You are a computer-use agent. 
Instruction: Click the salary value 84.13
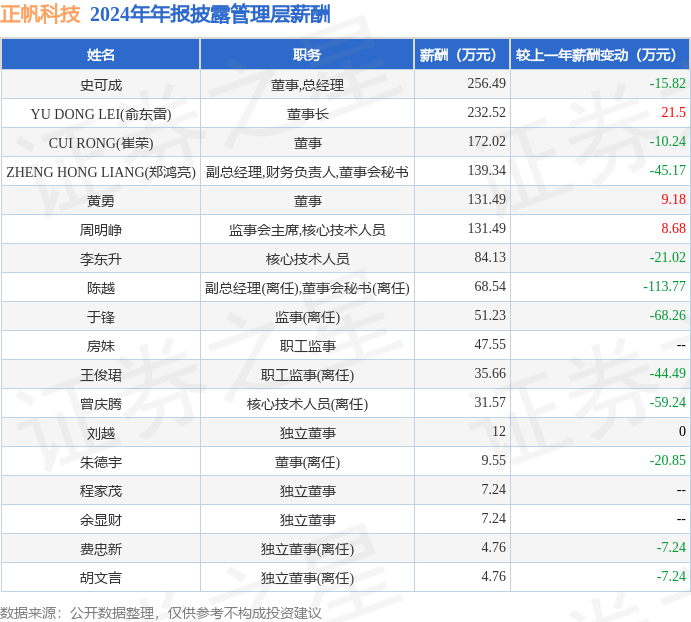point(490,257)
